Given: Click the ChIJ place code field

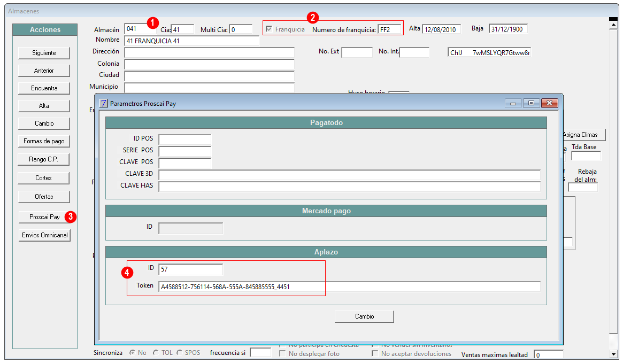Looking at the screenshot, I should [489, 52].
